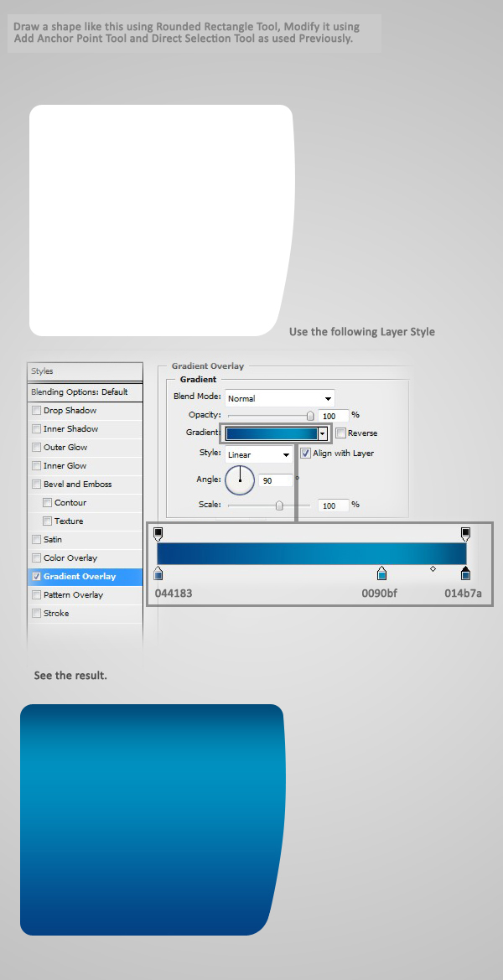Enable the Inner Glow checkbox
Image resolution: width=503 pixels, height=980 pixels.
pyautogui.click(x=36, y=466)
